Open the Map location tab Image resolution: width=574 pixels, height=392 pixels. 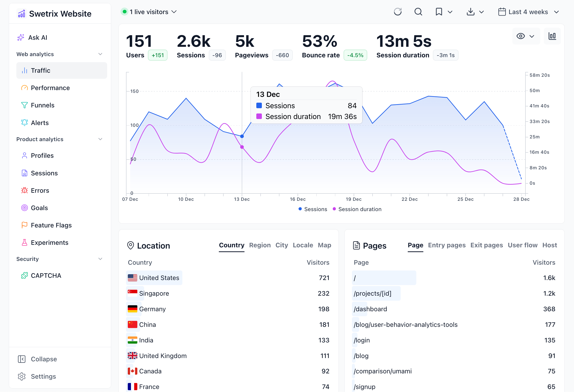pyautogui.click(x=324, y=245)
